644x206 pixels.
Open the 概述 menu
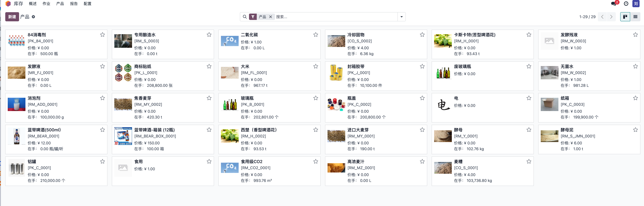pos(33,3)
